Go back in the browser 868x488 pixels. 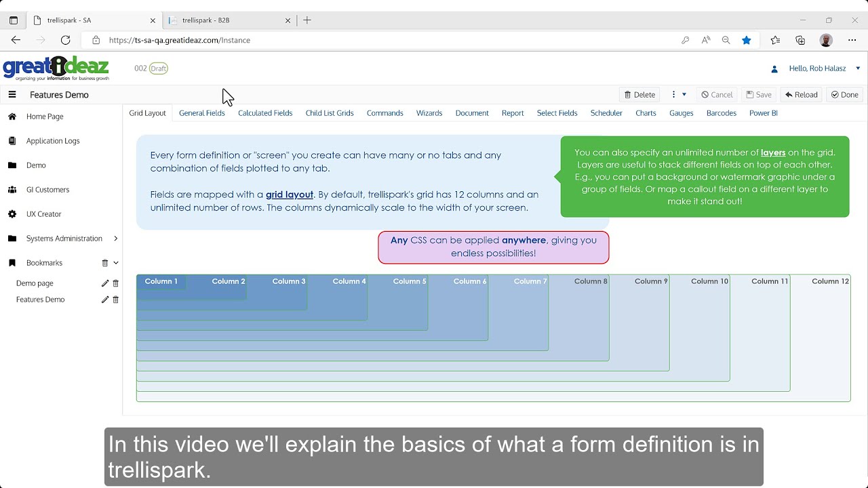pos(16,40)
